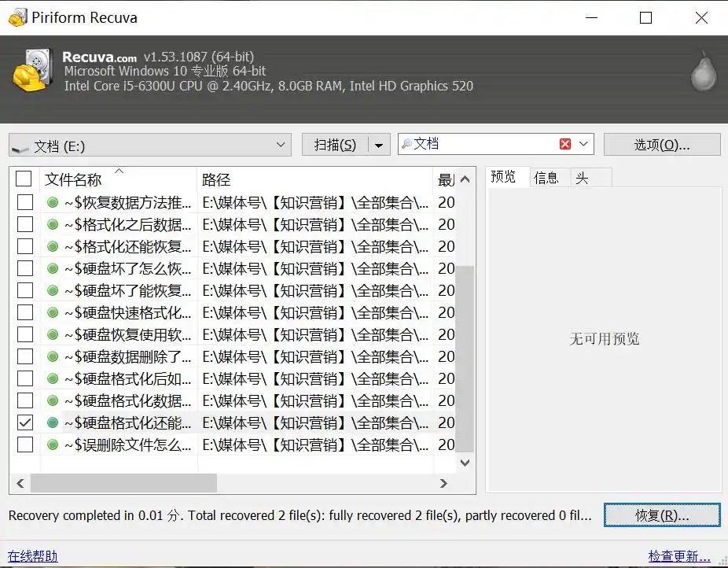Check the box for ~$硬盘恢复使用软 file

(x=25, y=334)
